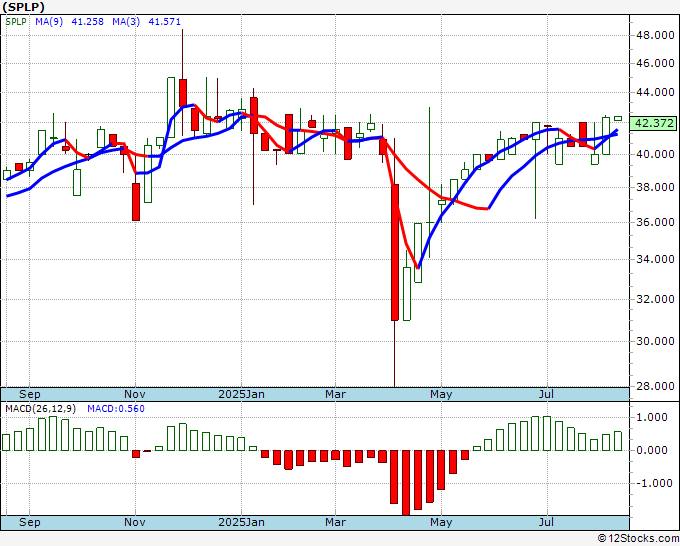Click the MA(3) legend label
The height and width of the screenshot is (546, 680).
click(126, 22)
